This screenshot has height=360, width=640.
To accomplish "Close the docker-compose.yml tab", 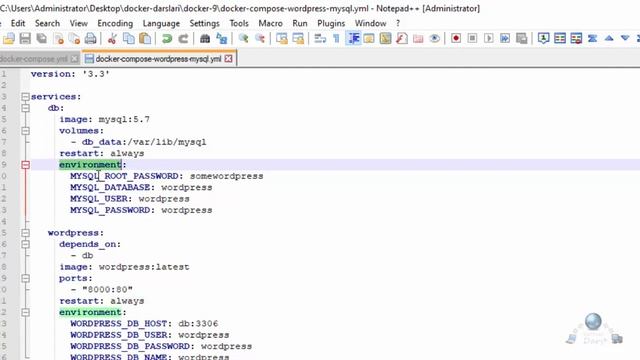I will coord(74,59).
